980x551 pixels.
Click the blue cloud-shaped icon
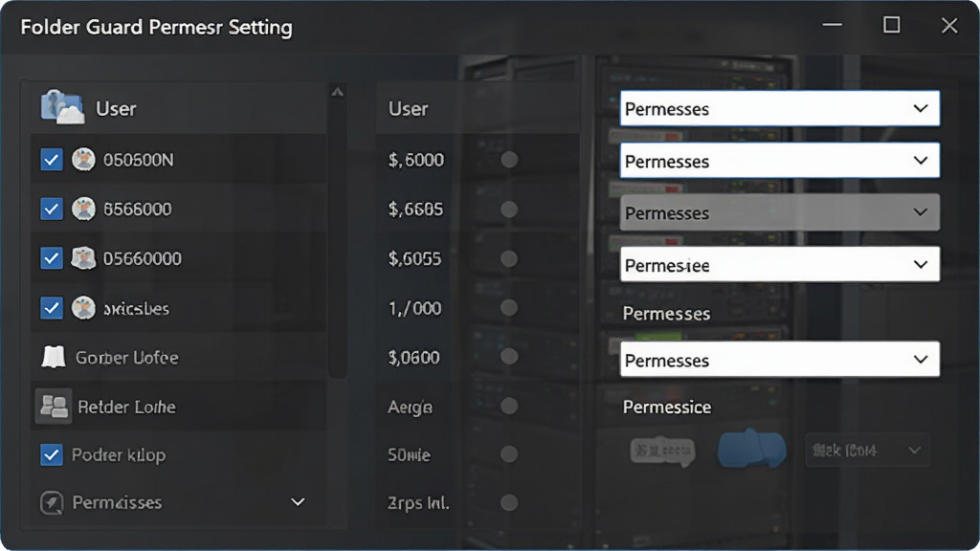tap(751, 450)
